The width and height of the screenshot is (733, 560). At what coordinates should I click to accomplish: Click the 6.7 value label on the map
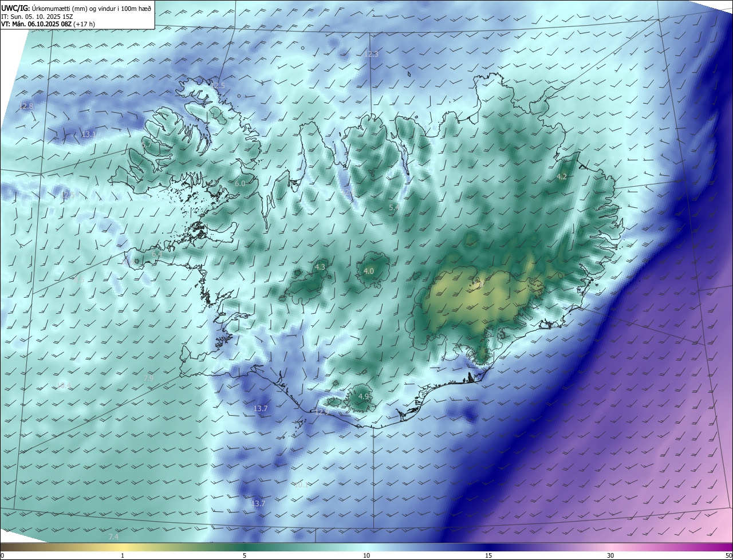point(147,145)
